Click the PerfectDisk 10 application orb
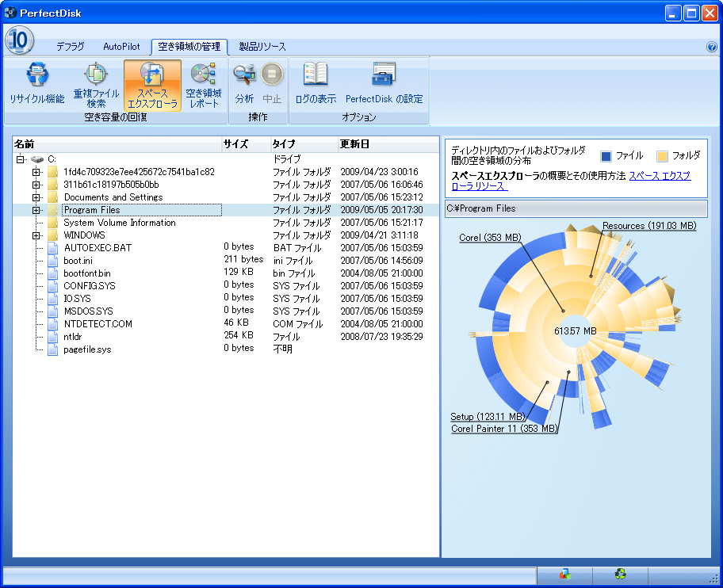The image size is (723, 588). click(x=19, y=40)
